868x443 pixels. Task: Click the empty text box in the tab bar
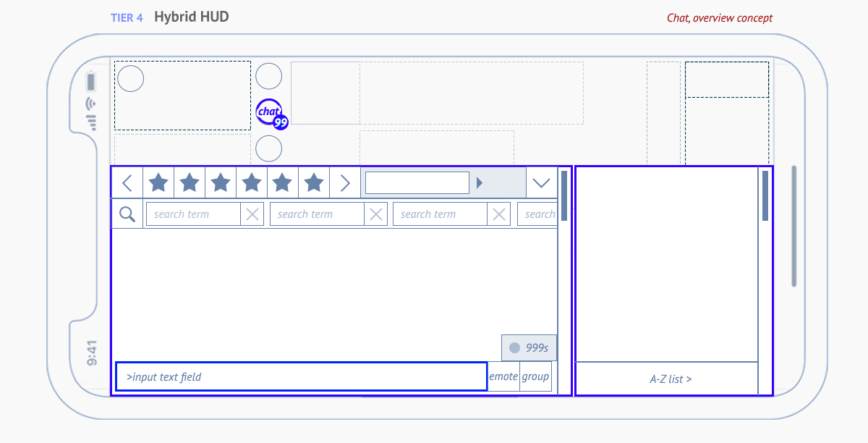click(417, 183)
